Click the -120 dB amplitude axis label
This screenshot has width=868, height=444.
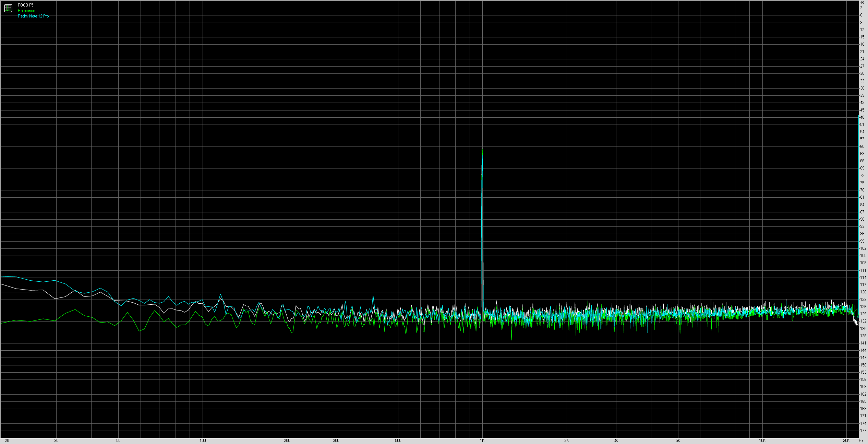(x=863, y=292)
